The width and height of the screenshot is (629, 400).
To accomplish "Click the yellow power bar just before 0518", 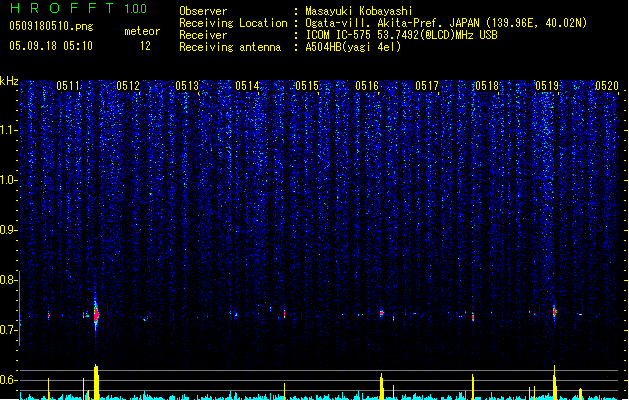I will (473, 387).
